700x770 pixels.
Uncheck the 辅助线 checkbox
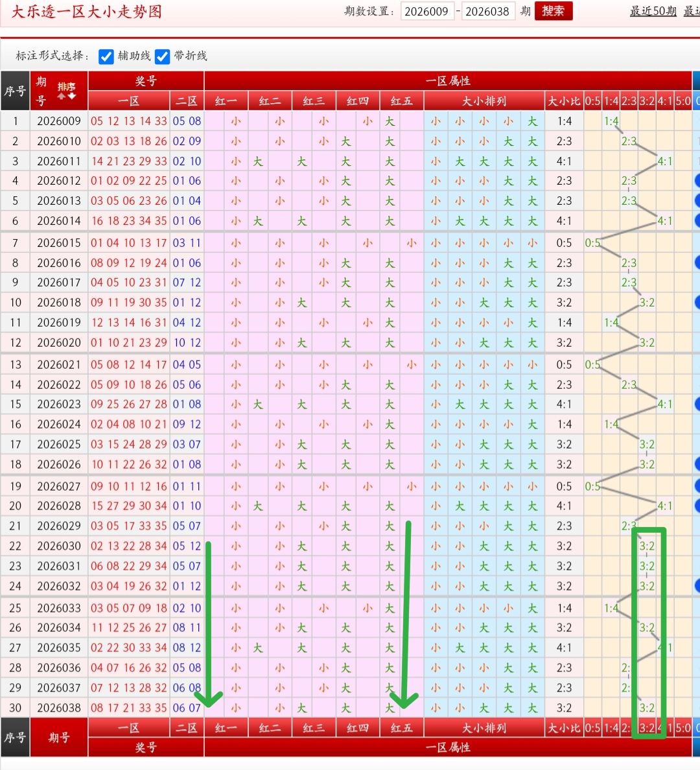[x=106, y=56]
